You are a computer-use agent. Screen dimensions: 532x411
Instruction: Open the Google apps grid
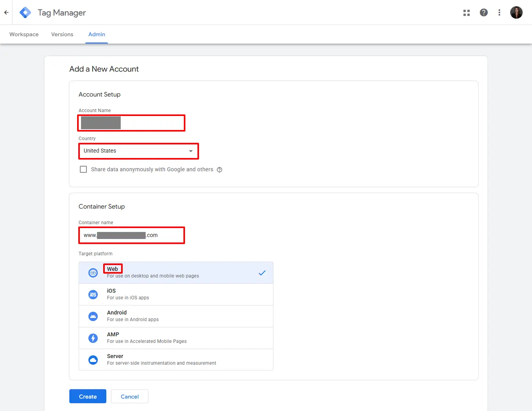pos(467,13)
